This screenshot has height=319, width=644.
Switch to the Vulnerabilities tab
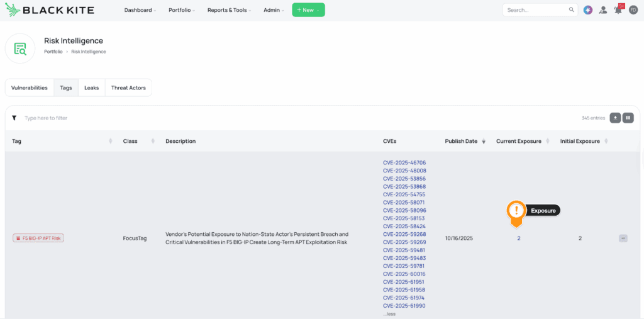click(30, 88)
